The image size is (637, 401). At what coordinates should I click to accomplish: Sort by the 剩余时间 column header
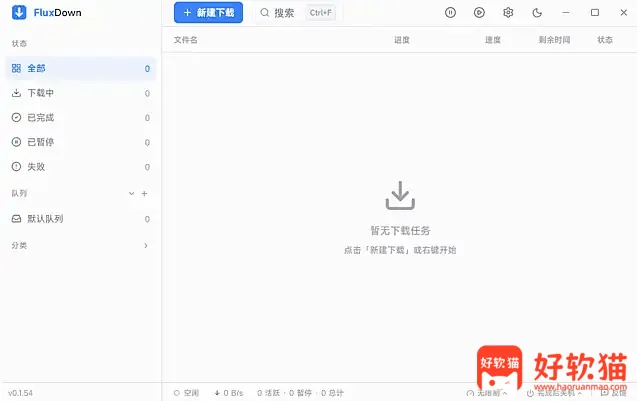(x=555, y=40)
